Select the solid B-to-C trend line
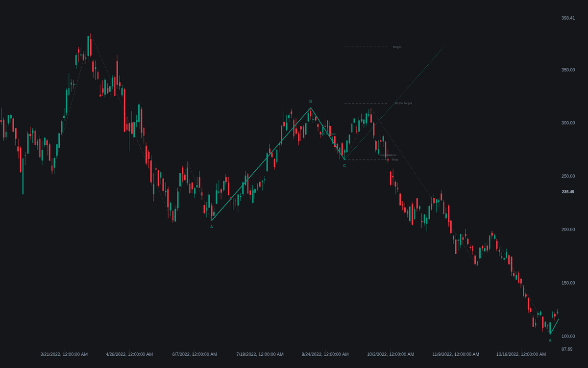Viewport: 588px width, 368px height. coord(328,133)
